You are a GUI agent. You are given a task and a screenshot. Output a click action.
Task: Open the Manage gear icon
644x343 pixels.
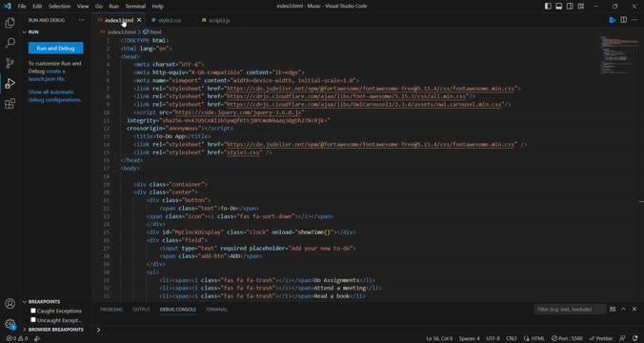[x=10, y=324]
